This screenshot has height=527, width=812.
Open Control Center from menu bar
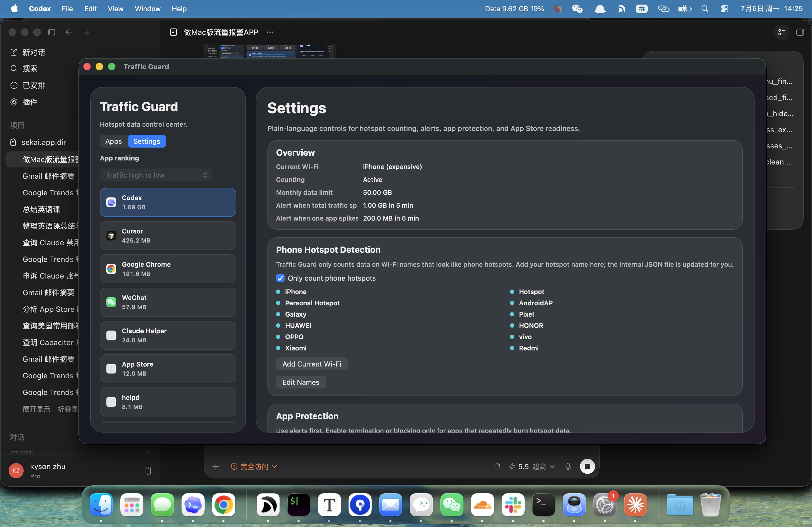(x=725, y=9)
